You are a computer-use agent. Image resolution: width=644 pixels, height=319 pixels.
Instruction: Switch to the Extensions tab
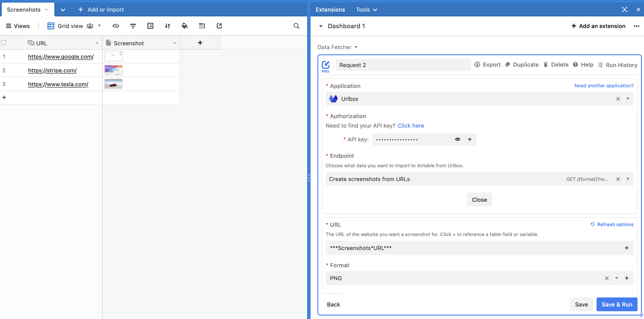(x=330, y=9)
